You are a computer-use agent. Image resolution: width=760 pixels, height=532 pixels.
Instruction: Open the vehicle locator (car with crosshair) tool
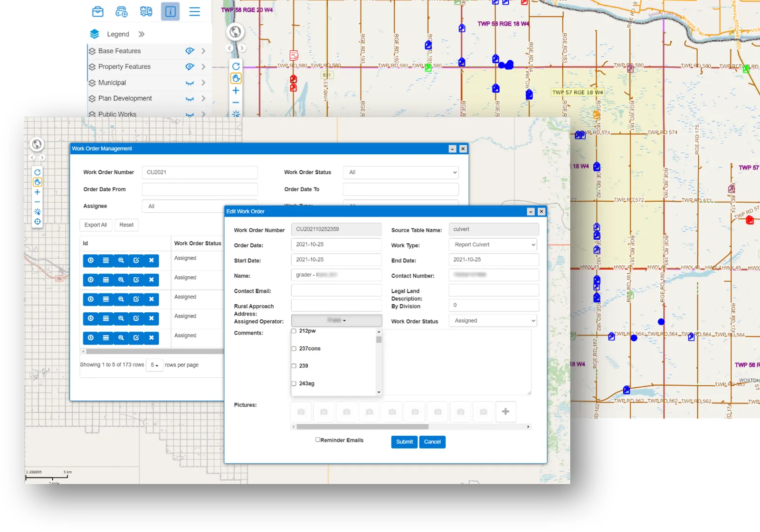[122, 11]
